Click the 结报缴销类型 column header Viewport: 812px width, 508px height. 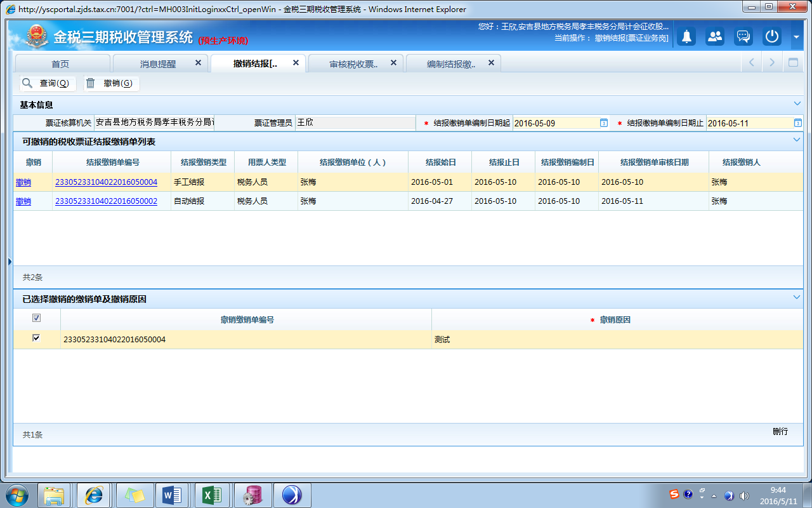pyautogui.click(x=203, y=163)
